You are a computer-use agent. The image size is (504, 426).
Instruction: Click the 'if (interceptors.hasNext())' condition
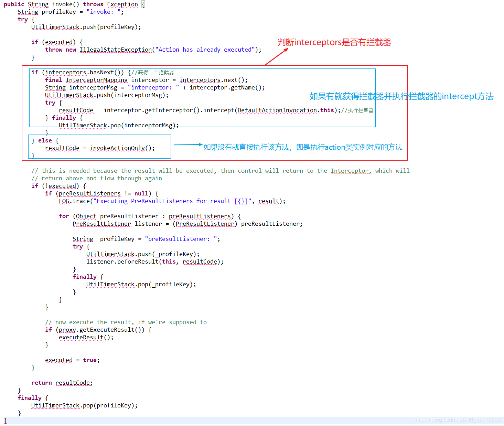click(x=77, y=72)
